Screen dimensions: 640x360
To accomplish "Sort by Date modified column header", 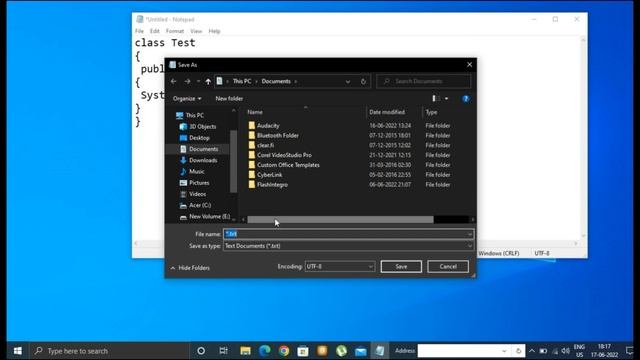I will [387, 112].
